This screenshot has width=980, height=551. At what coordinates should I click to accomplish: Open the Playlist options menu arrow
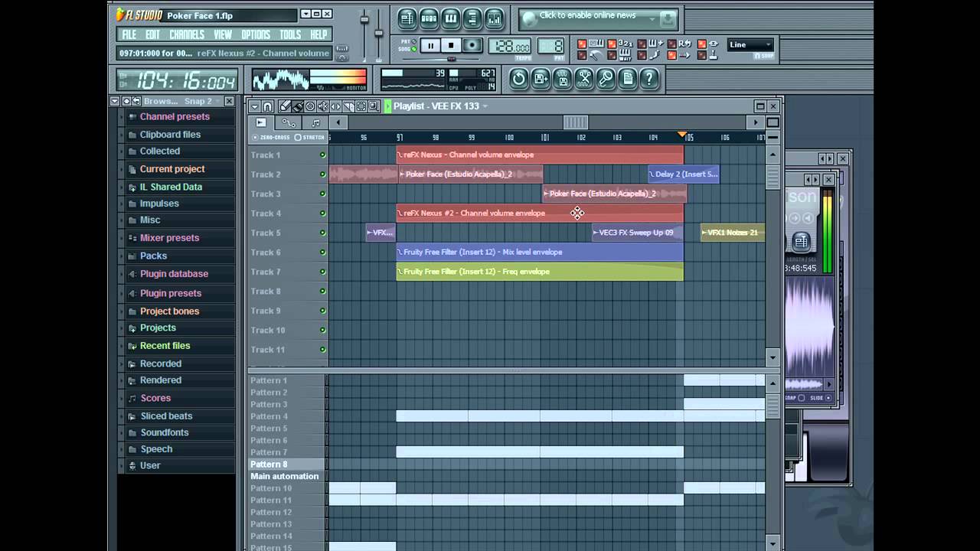[255, 106]
